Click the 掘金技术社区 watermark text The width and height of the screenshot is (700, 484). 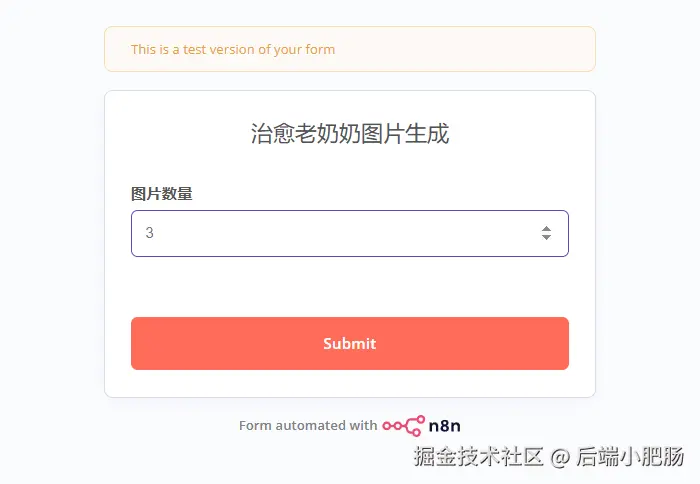pyautogui.click(x=479, y=457)
